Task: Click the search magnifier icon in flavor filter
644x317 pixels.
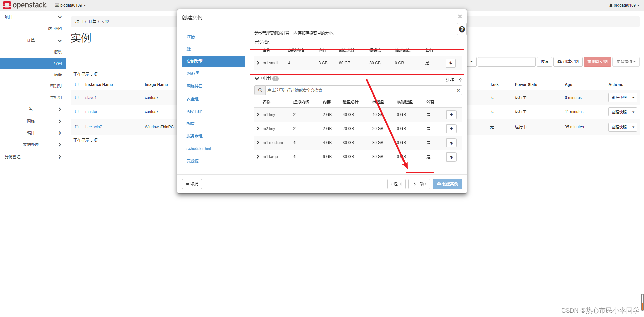Action: tap(260, 90)
